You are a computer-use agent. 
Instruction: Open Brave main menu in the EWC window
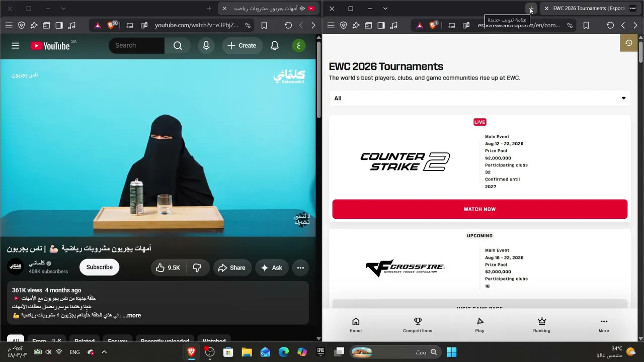(331, 25)
